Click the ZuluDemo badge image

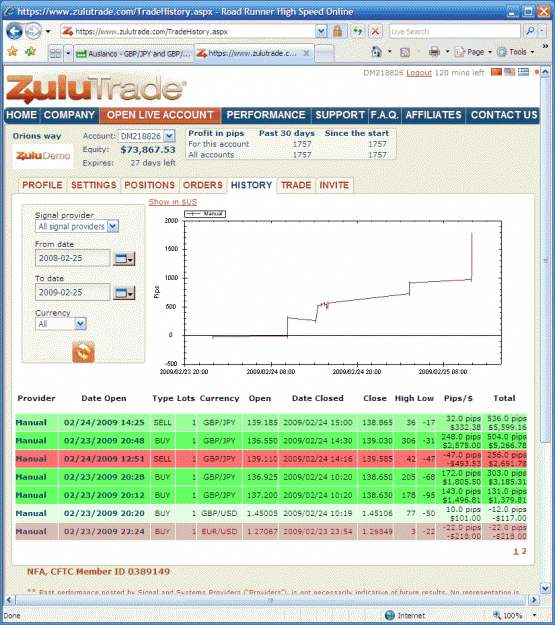43,156
